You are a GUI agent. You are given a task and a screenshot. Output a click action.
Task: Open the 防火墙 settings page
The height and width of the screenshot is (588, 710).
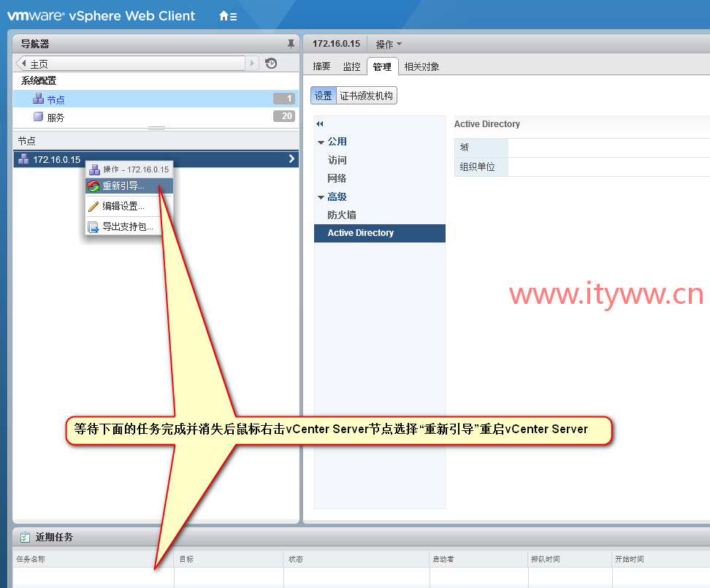342,215
